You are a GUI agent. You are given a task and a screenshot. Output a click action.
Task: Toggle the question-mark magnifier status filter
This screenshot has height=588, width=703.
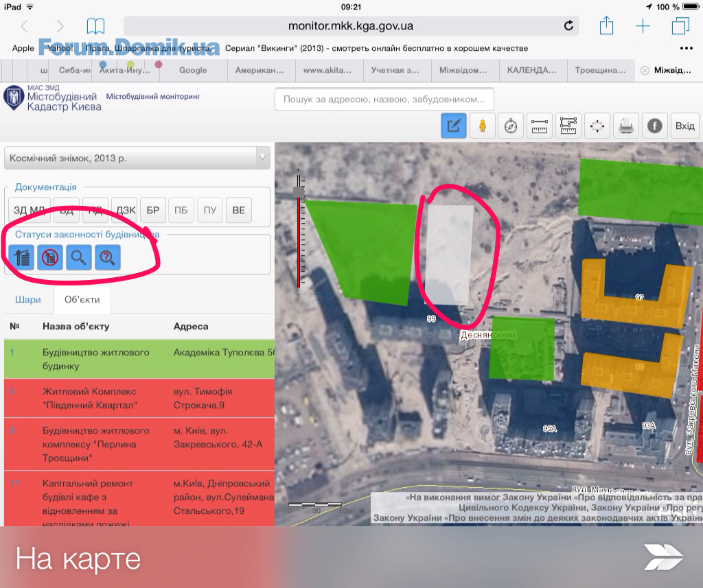coord(108,258)
